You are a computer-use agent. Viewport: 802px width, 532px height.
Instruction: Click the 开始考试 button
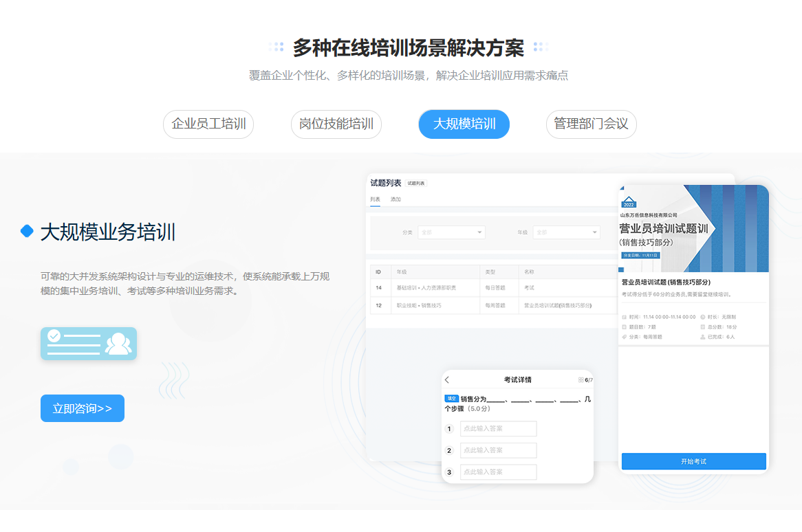(693, 461)
